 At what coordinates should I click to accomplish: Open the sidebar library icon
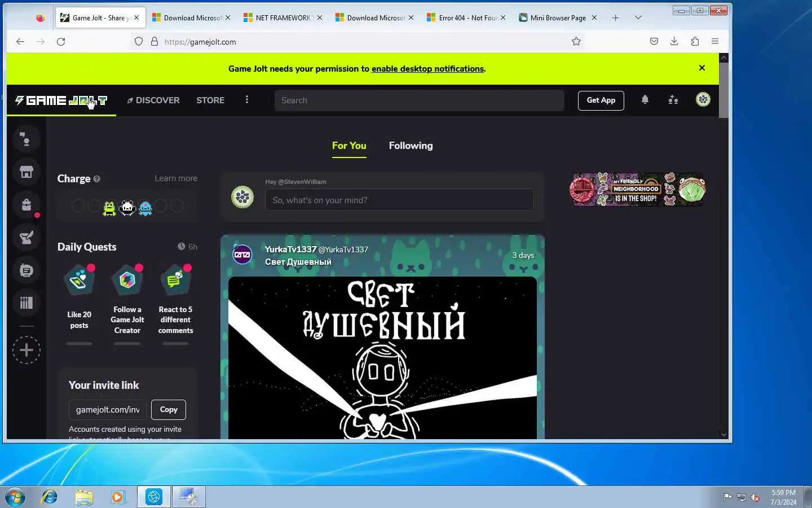point(26,303)
